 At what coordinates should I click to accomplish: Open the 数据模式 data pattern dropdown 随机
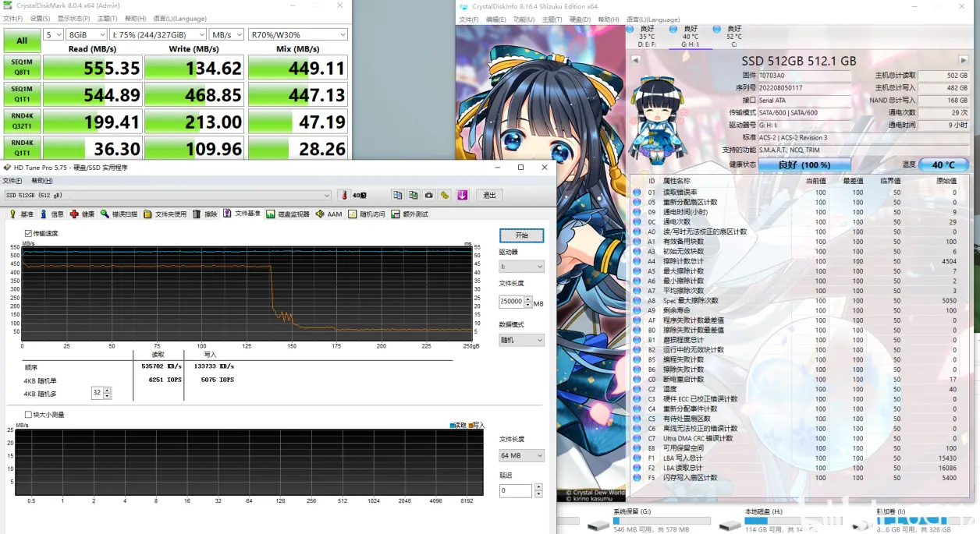click(522, 340)
